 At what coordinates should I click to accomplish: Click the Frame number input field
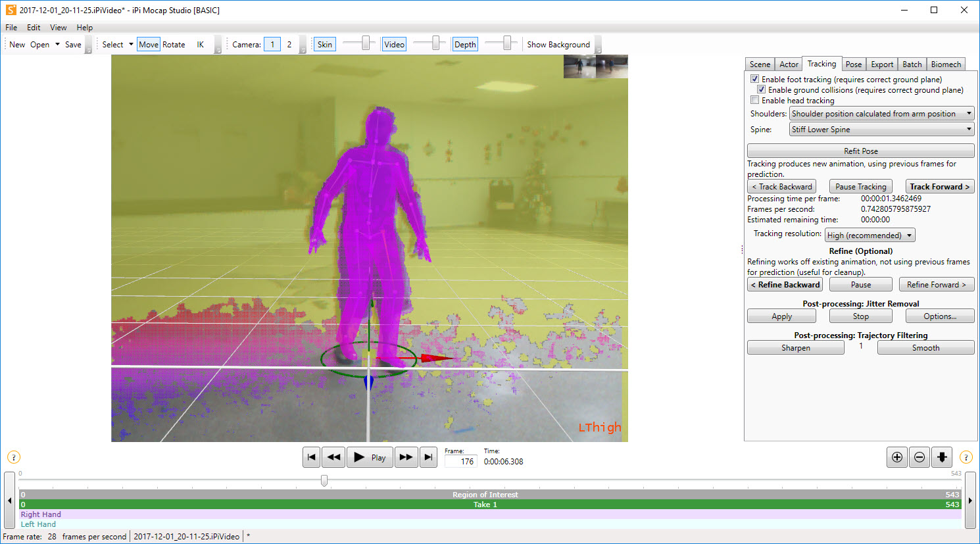(460, 461)
